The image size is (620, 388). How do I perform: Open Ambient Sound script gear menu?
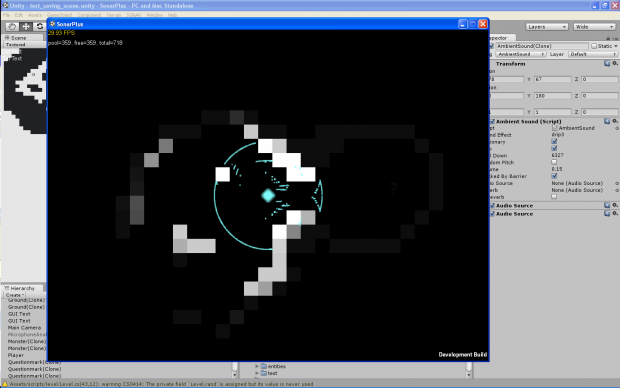coord(615,121)
